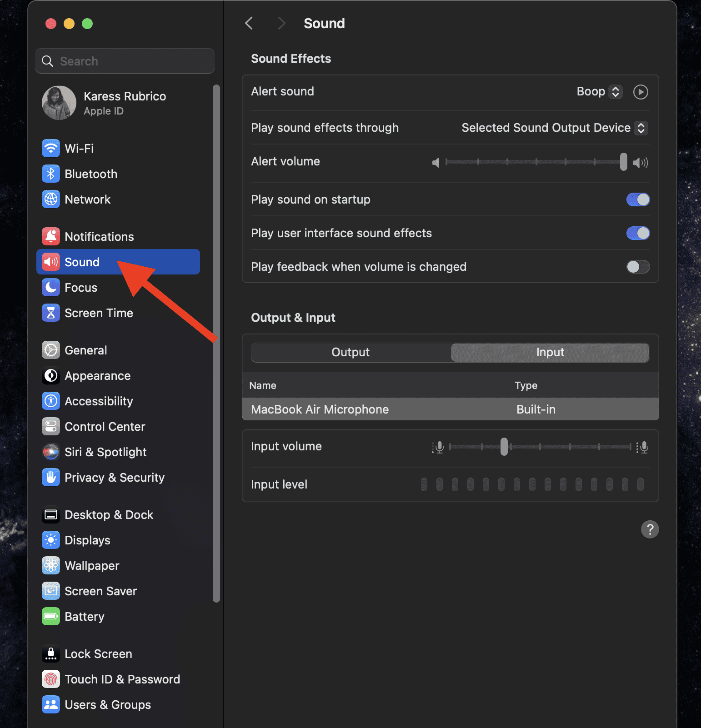Screen dimensions: 701x728
Task: Disable Play sound on startup
Action: (x=638, y=199)
